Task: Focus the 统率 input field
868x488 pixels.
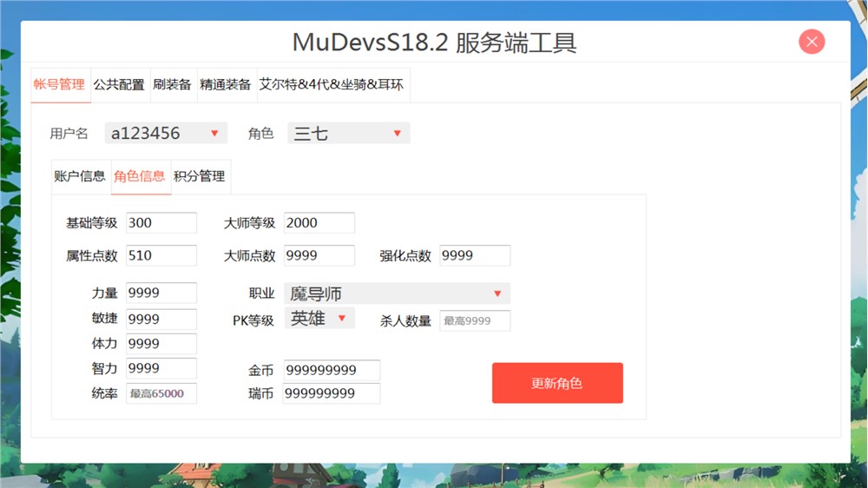Action: pyautogui.click(x=161, y=393)
